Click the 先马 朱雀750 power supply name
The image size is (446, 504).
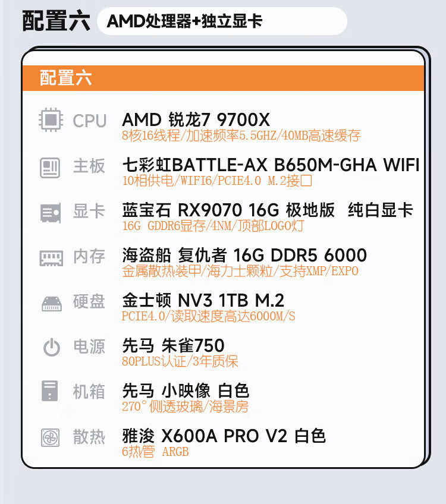coord(173,345)
